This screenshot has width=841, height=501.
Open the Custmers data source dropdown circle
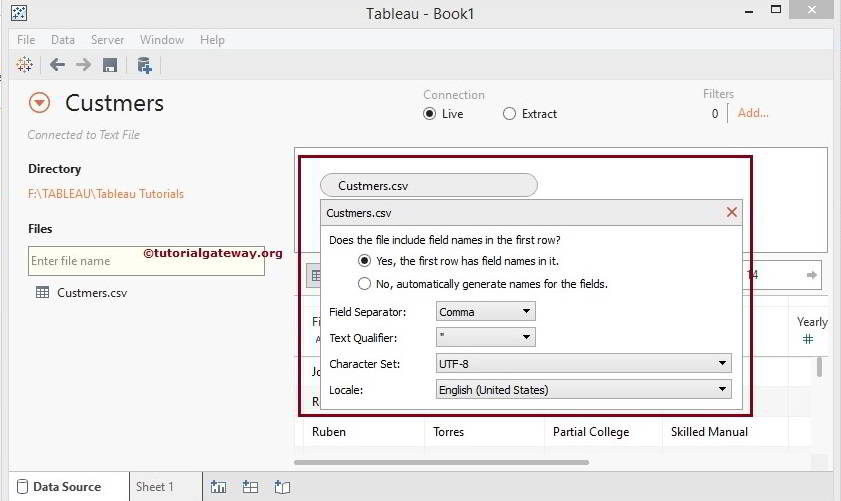[x=39, y=102]
